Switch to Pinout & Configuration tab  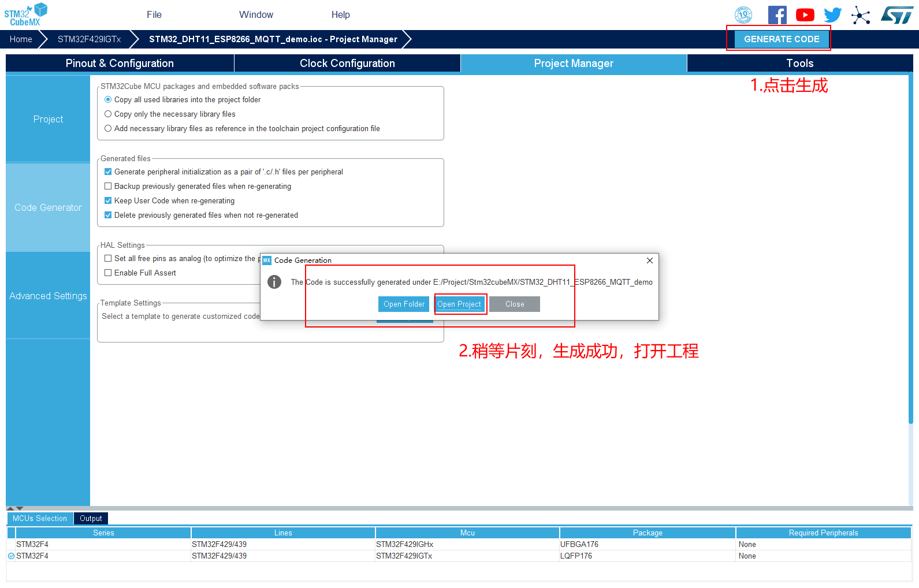[x=120, y=64]
